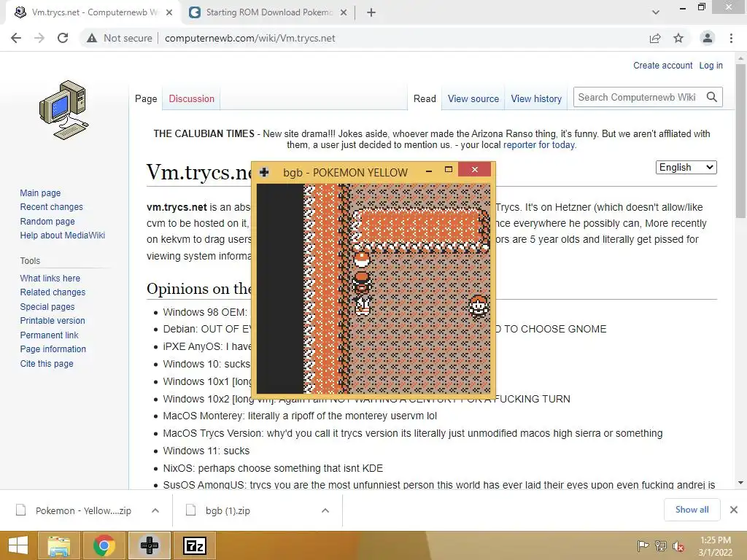Click Cite this page link
This screenshot has height=560, width=747.
[47, 363]
